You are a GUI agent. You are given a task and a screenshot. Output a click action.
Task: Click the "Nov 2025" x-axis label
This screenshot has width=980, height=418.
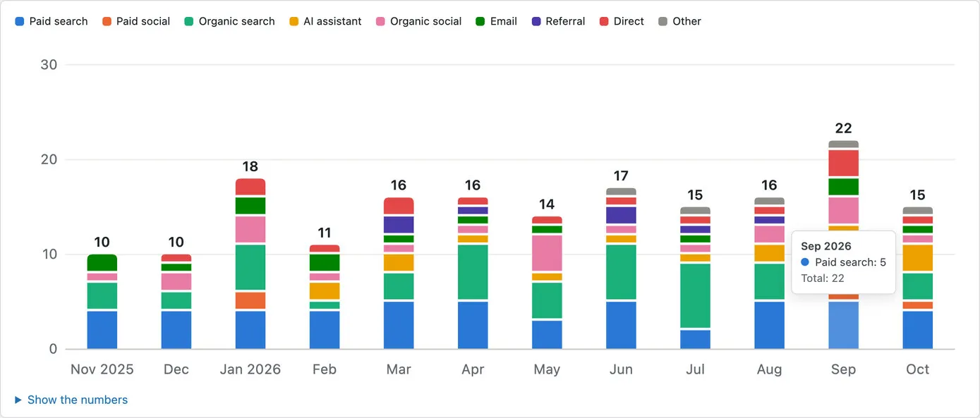click(x=102, y=369)
